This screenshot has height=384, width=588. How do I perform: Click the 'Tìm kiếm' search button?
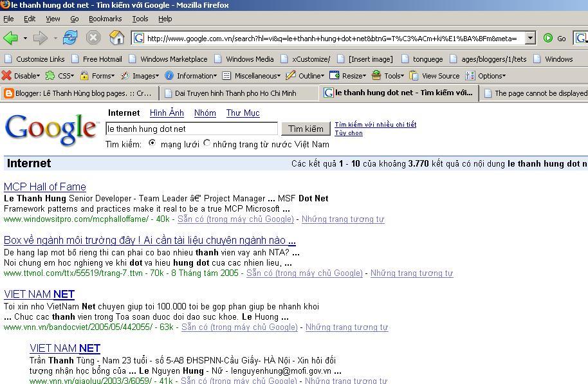306,129
